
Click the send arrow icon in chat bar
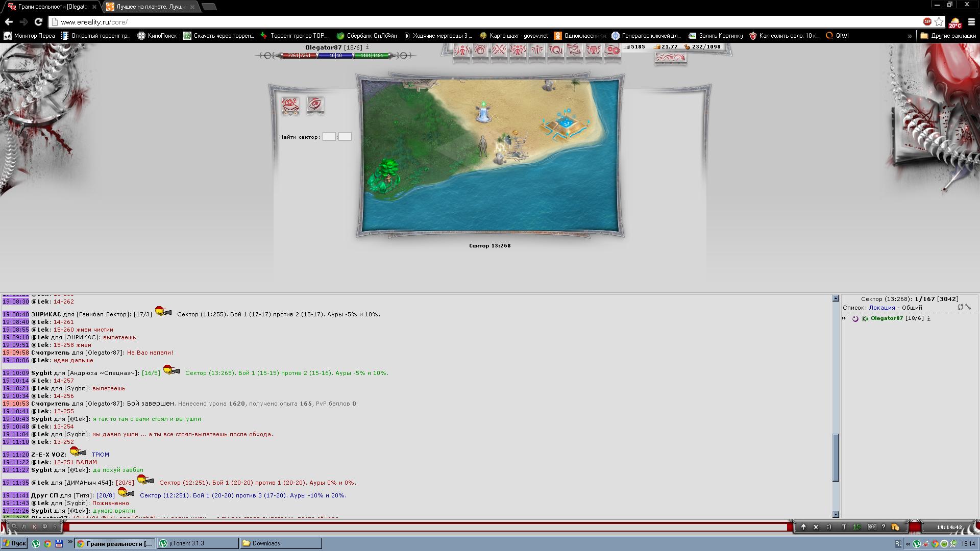[x=803, y=527]
